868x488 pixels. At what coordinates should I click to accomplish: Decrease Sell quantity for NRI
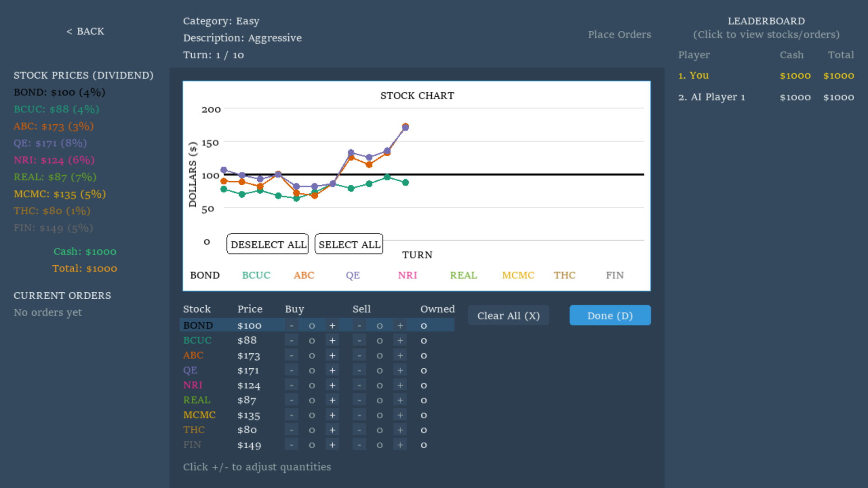point(359,385)
